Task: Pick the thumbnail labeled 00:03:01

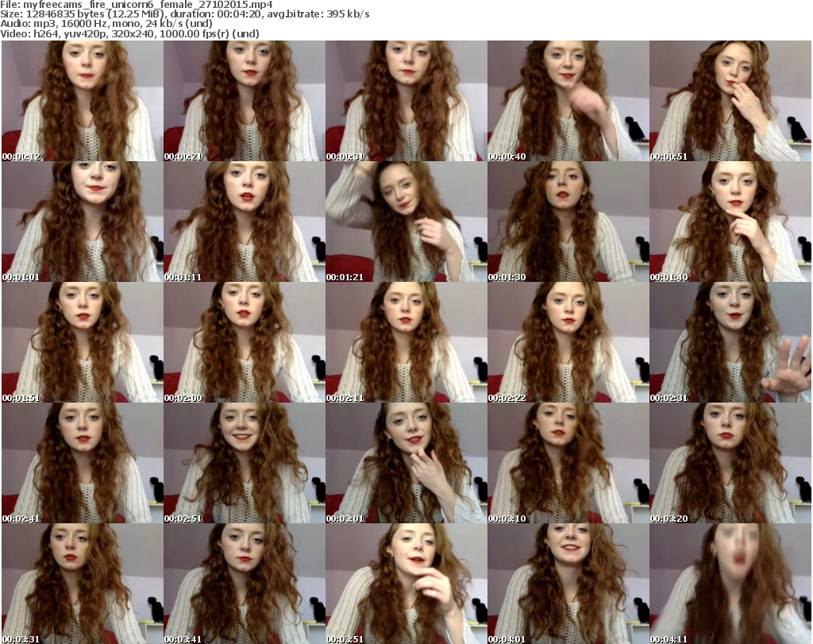Action: click(406, 463)
